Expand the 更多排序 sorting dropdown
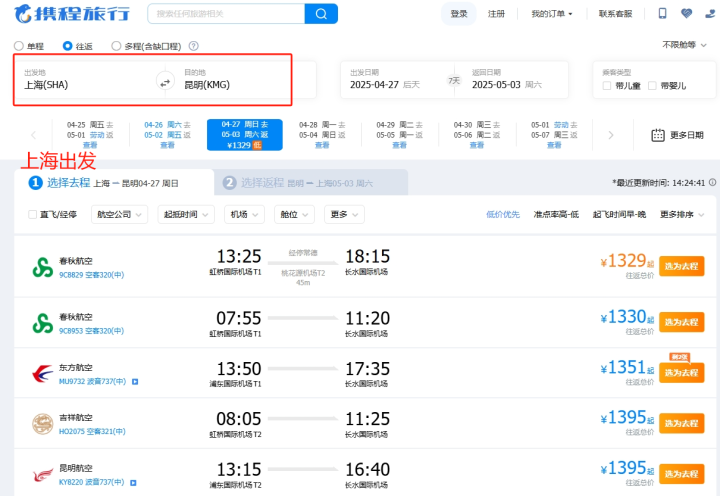The image size is (720, 496). (682, 214)
